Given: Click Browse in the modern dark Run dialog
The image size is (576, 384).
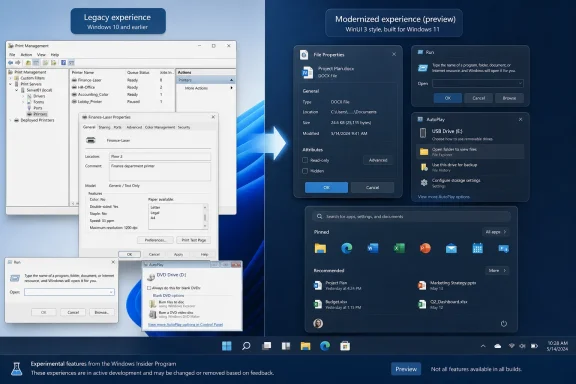Looking at the screenshot, I should (509, 98).
